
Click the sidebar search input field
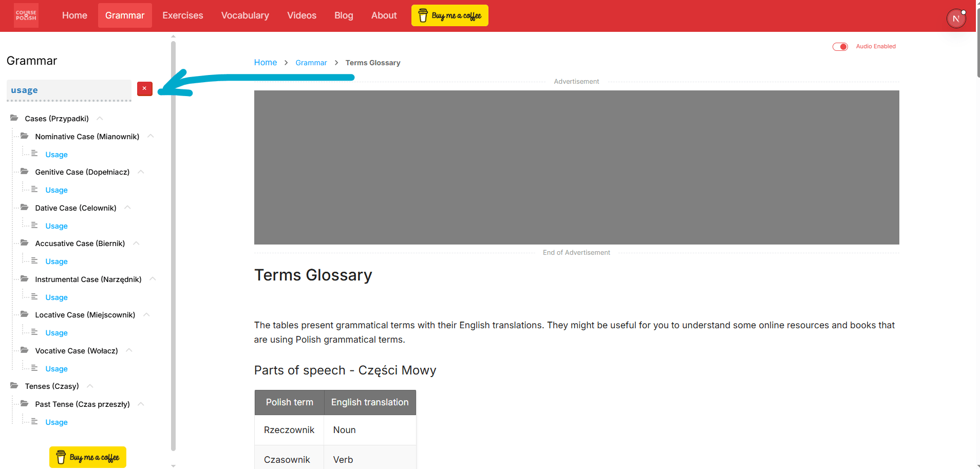coord(69,90)
